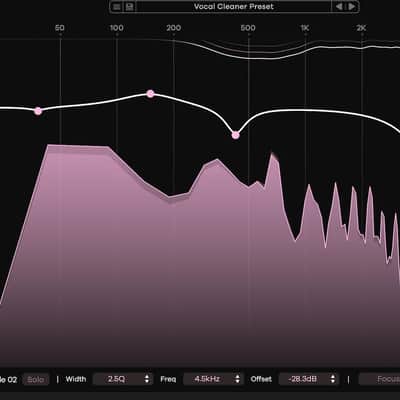400x400 pixels.
Task: Select the leftmost EQ node near 50 Hz
Action: (x=38, y=111)
